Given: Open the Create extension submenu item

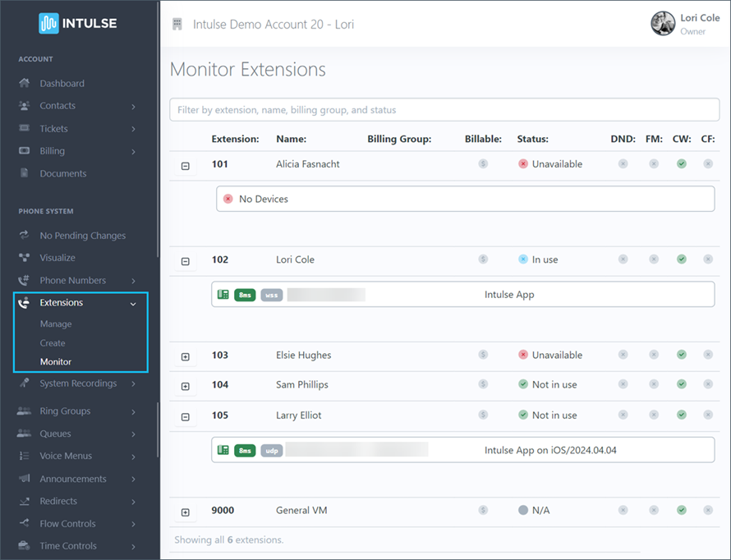Looking at the screenshot, I should tap(53, 343).
